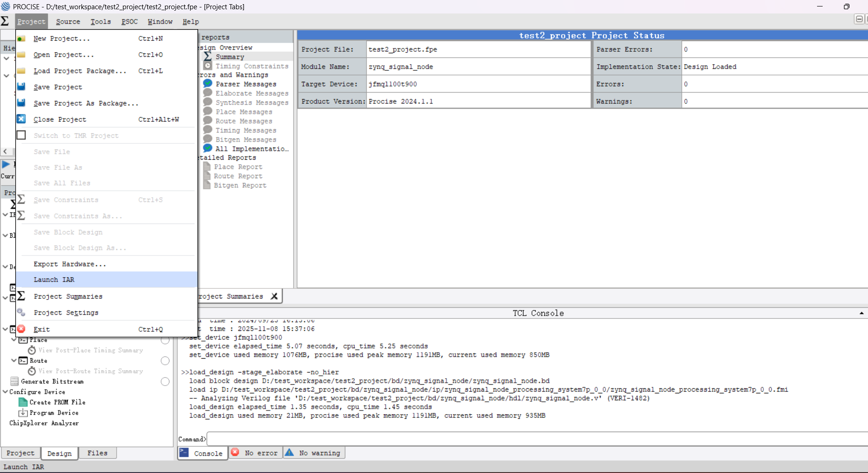Image resolution: width=868 pixels, height=473 pixels.
Task: Click the All Implementation messages icon
Action: (x=208, y=148)
